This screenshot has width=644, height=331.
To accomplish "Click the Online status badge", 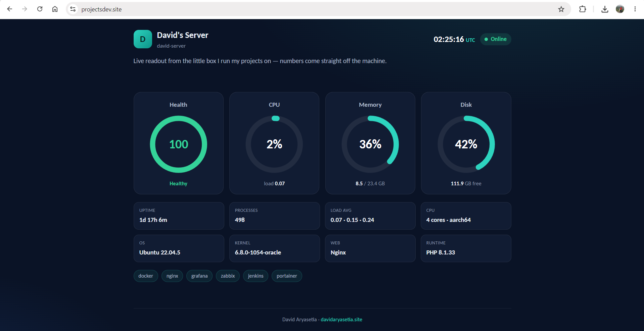I will pos(496,39).
